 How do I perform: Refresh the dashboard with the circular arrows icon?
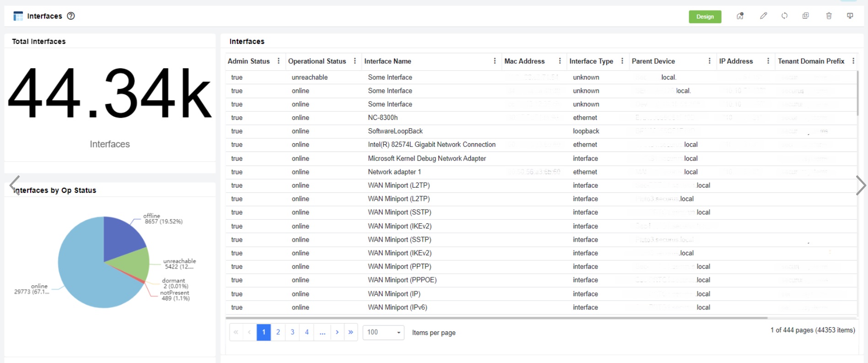pyautogui.click(x=784, y=16)
